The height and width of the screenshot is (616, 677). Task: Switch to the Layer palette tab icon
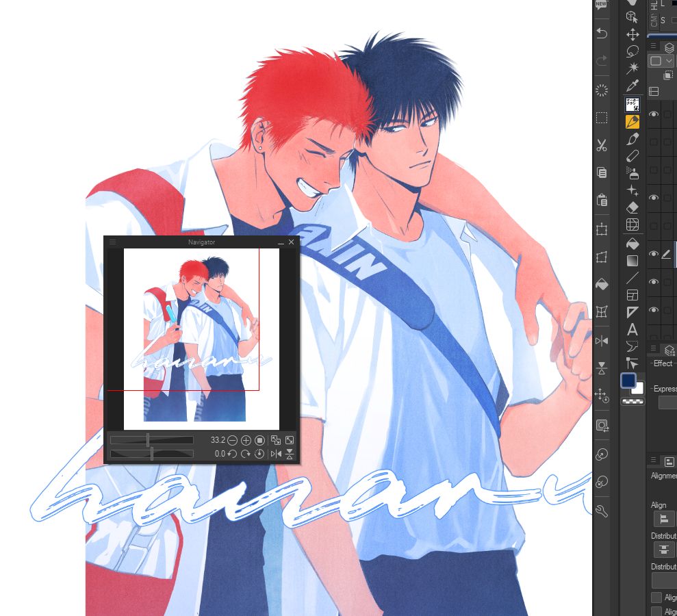[669, 47]
